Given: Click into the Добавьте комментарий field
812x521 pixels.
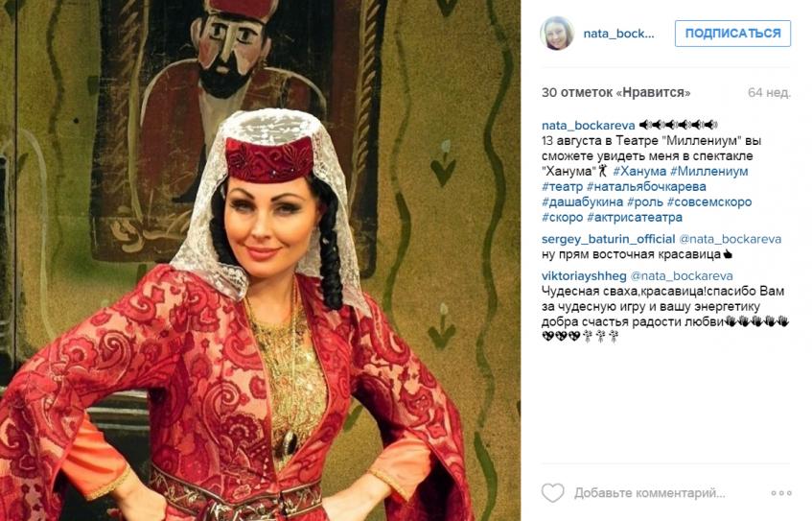Looking at the screenshot, I should (x=649, y=493).
